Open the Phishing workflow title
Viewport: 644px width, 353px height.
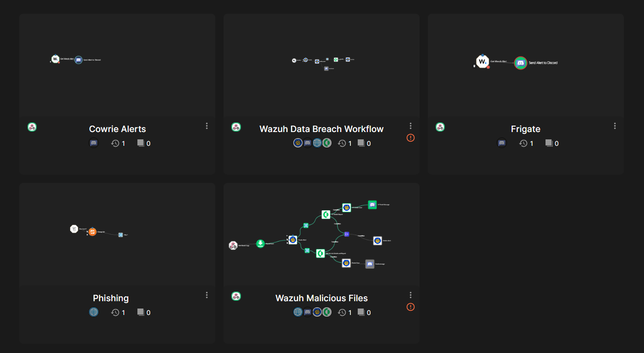click(111, 298)
